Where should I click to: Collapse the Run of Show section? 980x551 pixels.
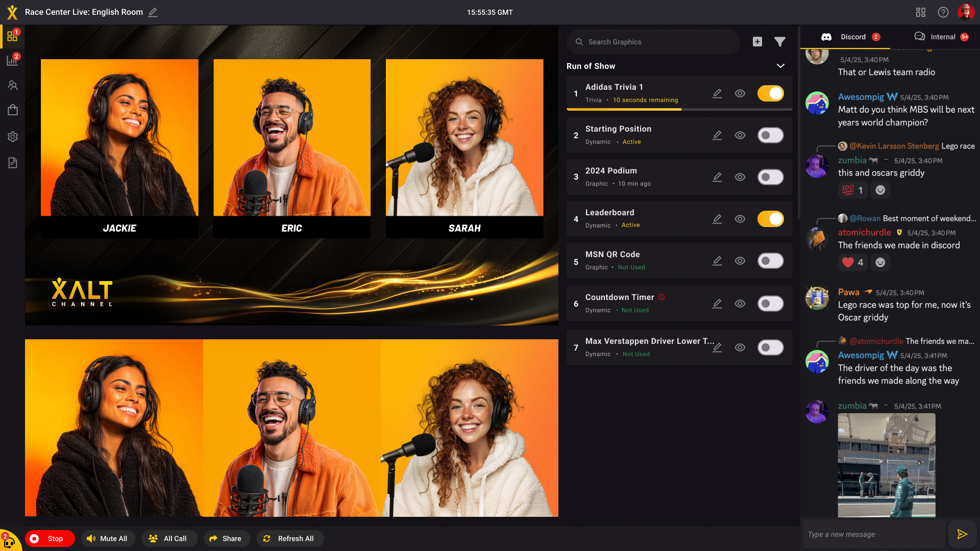click(x=780, y=66)
